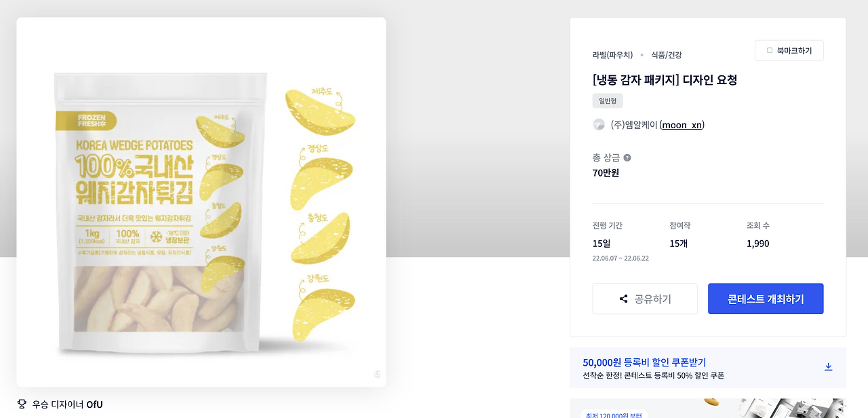Screen dimensions: 868x418
Task: Click winning designer name OfU
Action: click(94, 404)
